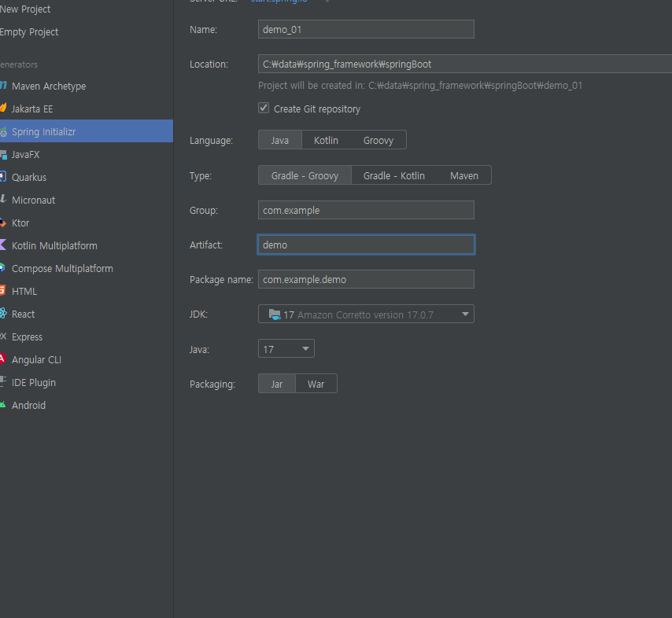The width and height of the screenshot is (672, 618).
Task: Click the React atom icon
Action: pyautogui.click(x=3, y=314)
